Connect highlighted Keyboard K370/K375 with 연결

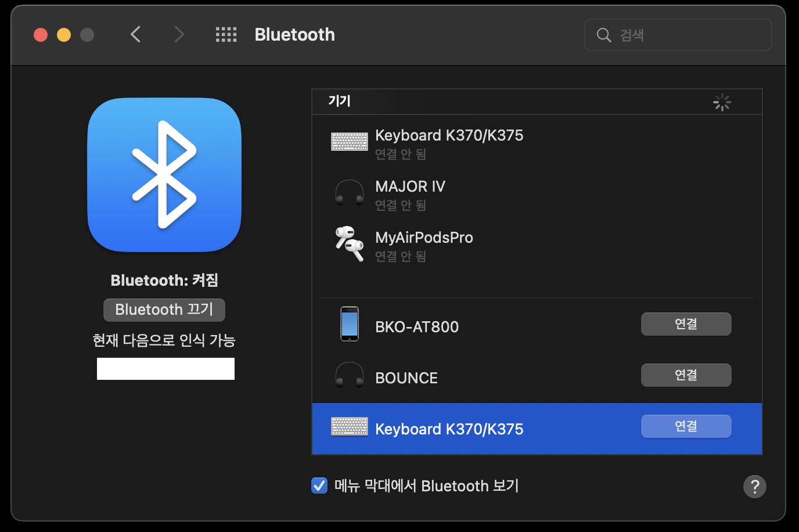(686, 426)
